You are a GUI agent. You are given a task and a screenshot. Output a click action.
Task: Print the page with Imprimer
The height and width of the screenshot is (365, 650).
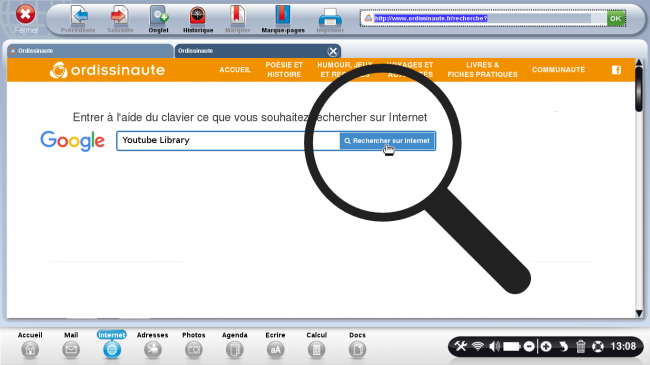(x=330, y=21)
